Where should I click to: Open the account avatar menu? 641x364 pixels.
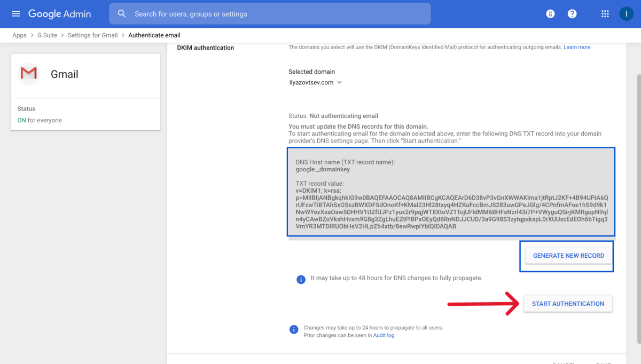coord(626,14)
